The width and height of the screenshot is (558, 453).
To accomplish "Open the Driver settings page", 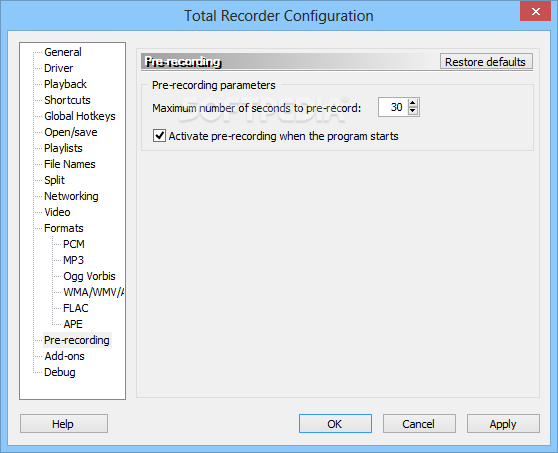I will pyautogui.click(x=58, y=68).
